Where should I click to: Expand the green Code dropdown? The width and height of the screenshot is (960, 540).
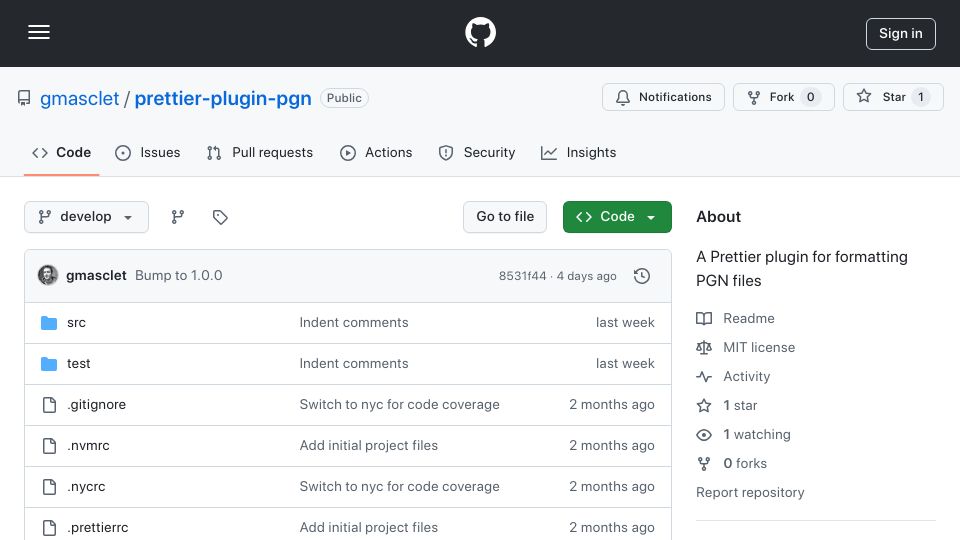[x=617, y=217]
